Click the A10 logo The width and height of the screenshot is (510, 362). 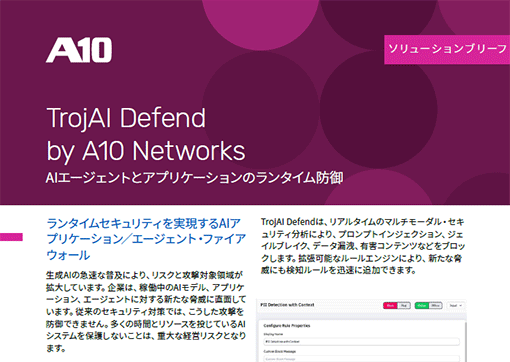click(x=79, y=50)
